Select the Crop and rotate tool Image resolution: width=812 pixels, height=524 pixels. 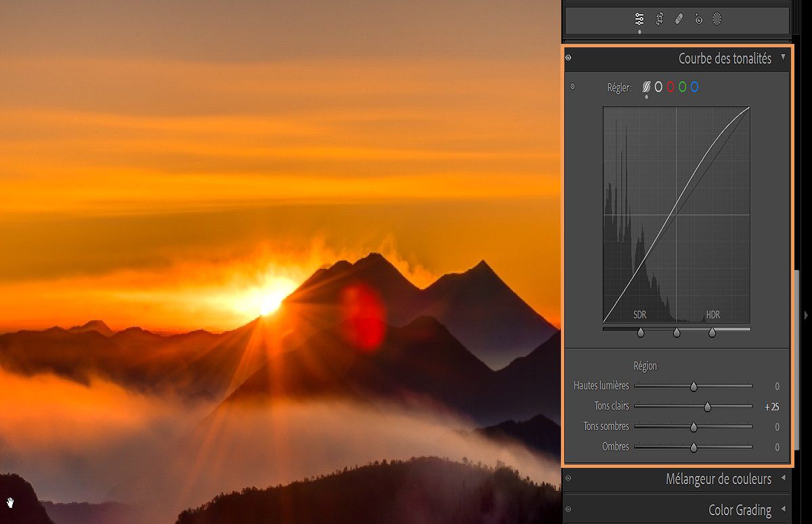(x=659, y=19)
